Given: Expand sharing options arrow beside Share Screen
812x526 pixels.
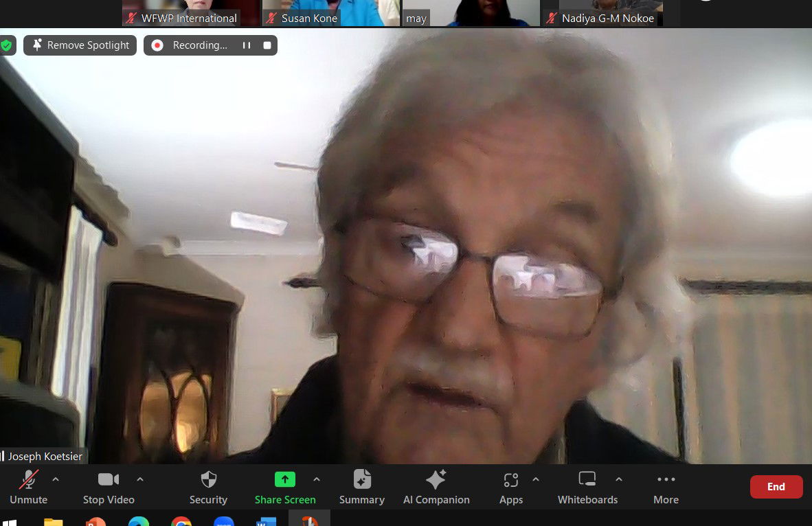Looking at the screenshot, I should pyautogui.click(x=317, y=480).
